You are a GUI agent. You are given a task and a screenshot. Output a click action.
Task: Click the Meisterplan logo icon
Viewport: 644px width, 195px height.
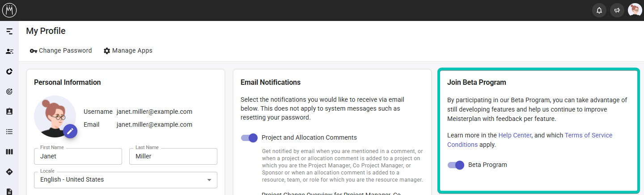[9, 10]
